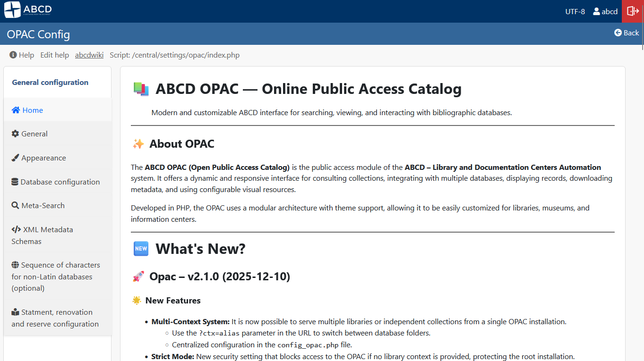Image resolution: width=644 pixels, height=361 pixels.
Task: Click the globe icon for Sequence of characters
Action: tap(15, 265)
